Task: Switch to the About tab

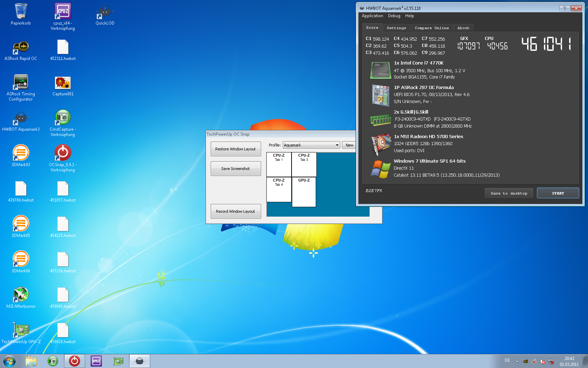Action: 463,28
